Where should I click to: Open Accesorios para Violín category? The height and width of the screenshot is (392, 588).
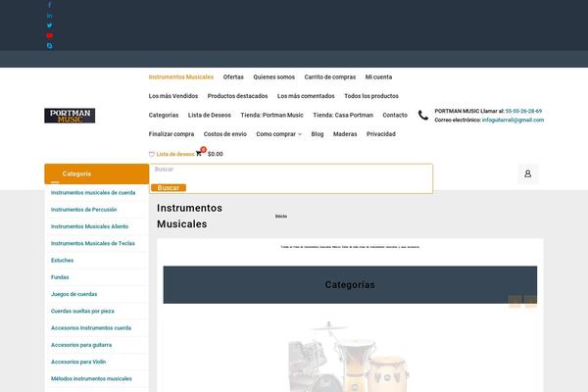click(78, 362)
